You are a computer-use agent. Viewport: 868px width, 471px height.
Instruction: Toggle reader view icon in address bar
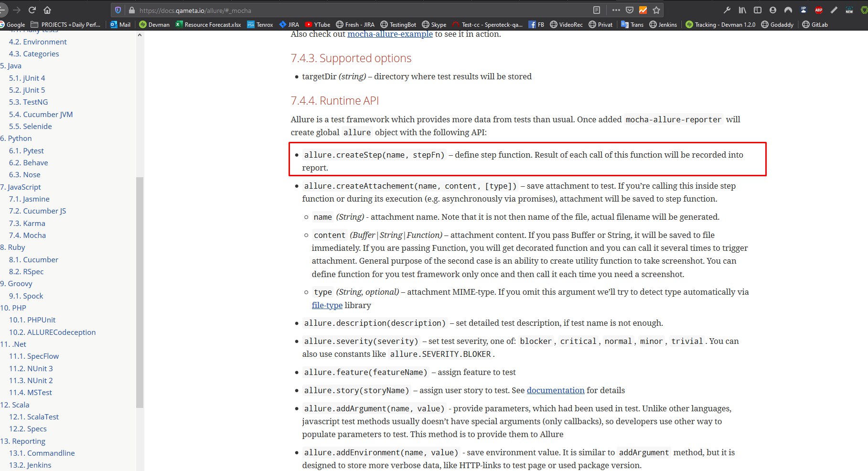[597, 10]
